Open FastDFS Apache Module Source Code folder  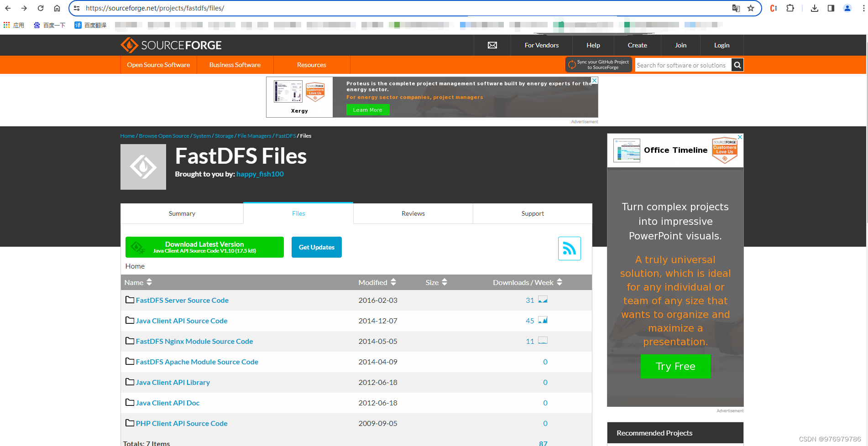pos(197,362)
